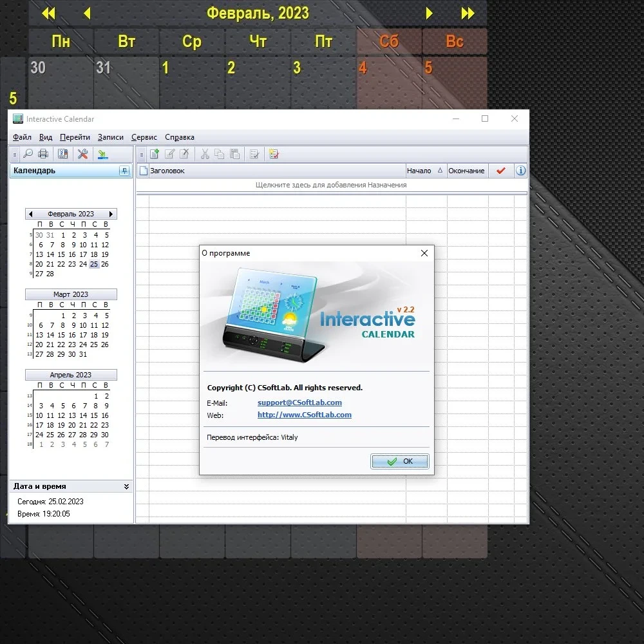Click OK in the О программе dialog
Viewport: 644px width, 644px height.
pyautogui.click(x=400, y=461)
